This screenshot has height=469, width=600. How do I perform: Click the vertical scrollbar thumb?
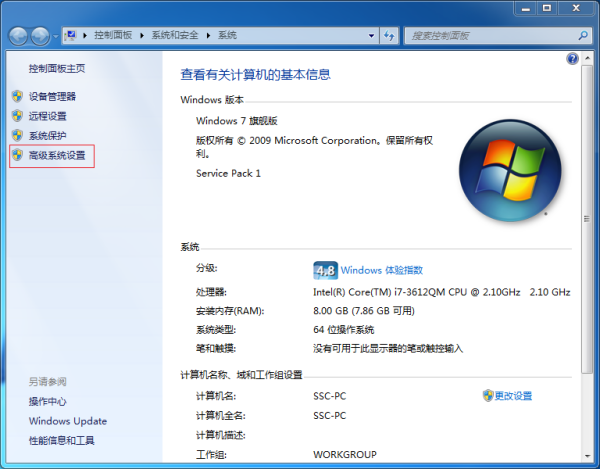click(587, 219)
